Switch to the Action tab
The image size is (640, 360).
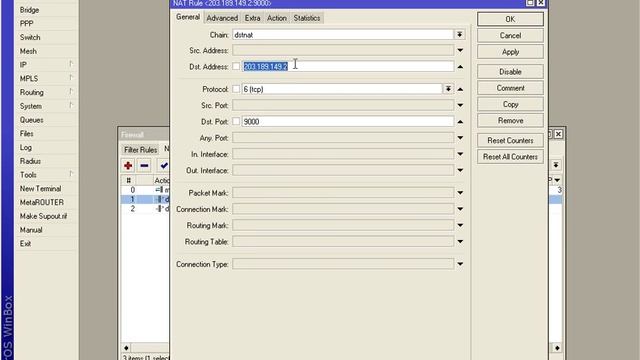click(x=277, y=18)
